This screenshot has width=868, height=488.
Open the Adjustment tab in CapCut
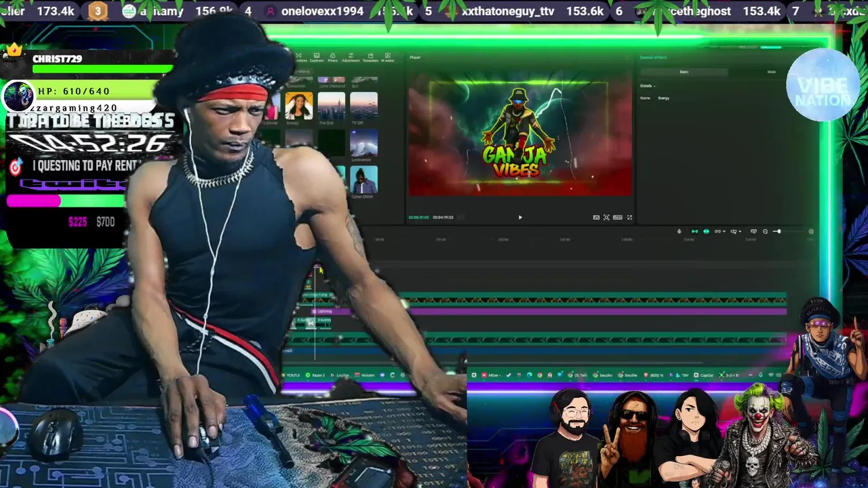pyautogui.click(x=351, y=58)
